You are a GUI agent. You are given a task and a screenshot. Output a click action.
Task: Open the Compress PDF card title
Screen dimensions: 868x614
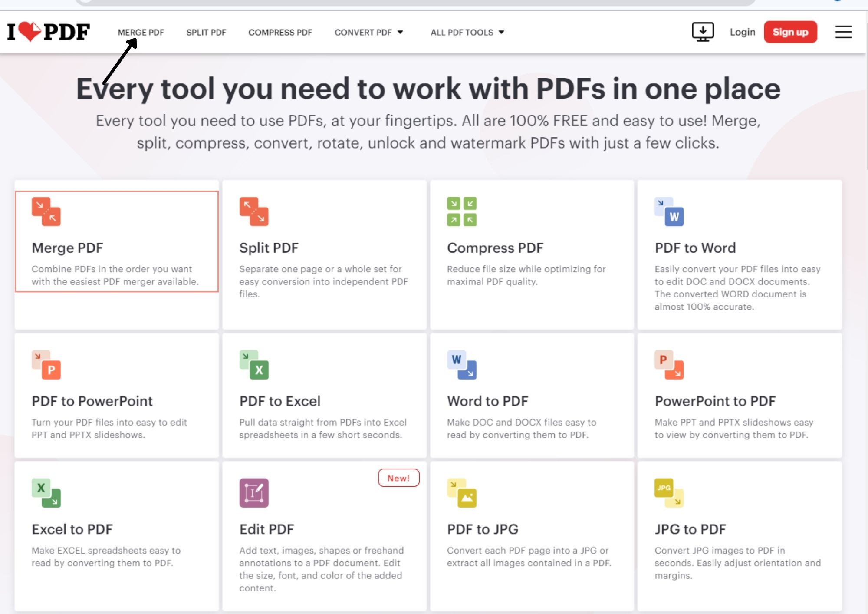point(495,248)
